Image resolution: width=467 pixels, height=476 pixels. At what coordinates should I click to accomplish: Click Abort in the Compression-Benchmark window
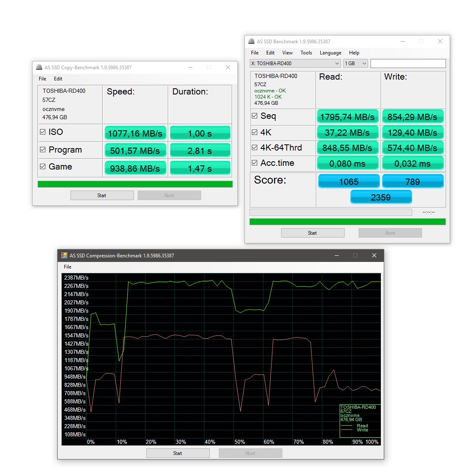coord(250,453)
